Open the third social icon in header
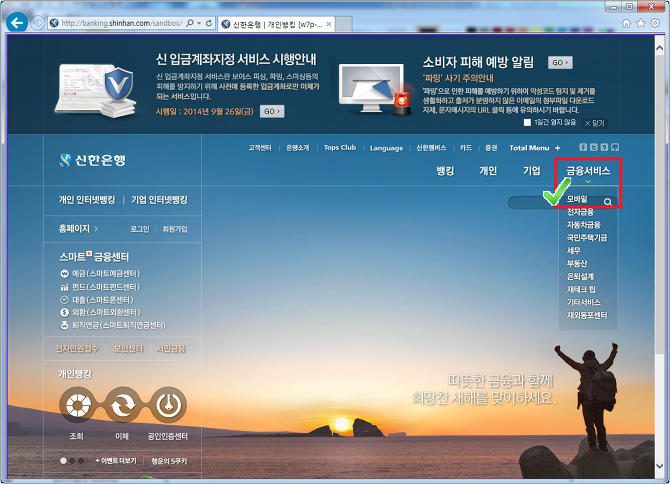This screenshot has height=484, width=670. [604, 147]
